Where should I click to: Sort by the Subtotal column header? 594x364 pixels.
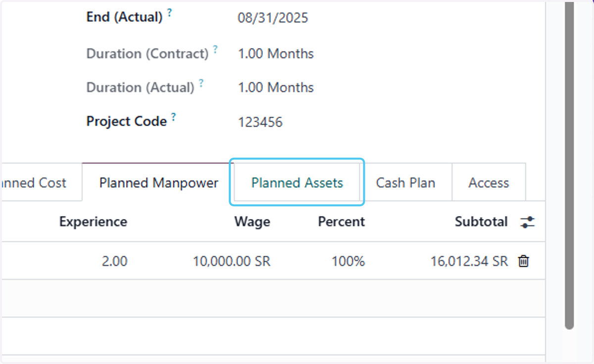(481, 222)
